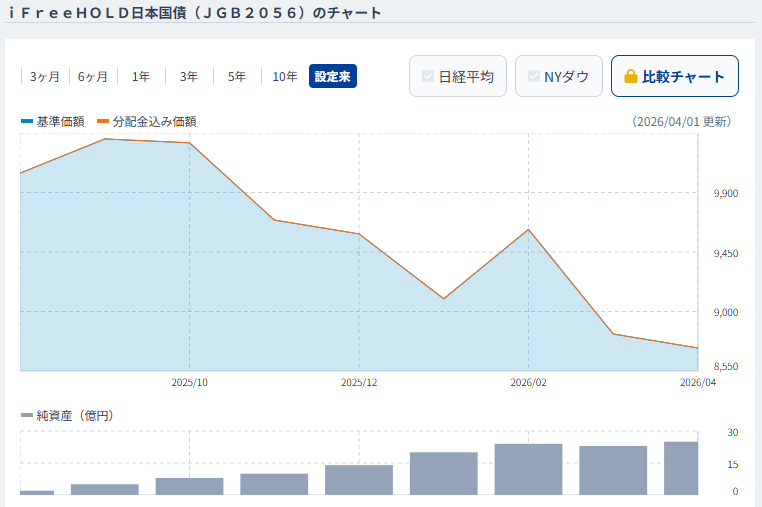Select the 6ヶ月 period tab

coord(93,76)
